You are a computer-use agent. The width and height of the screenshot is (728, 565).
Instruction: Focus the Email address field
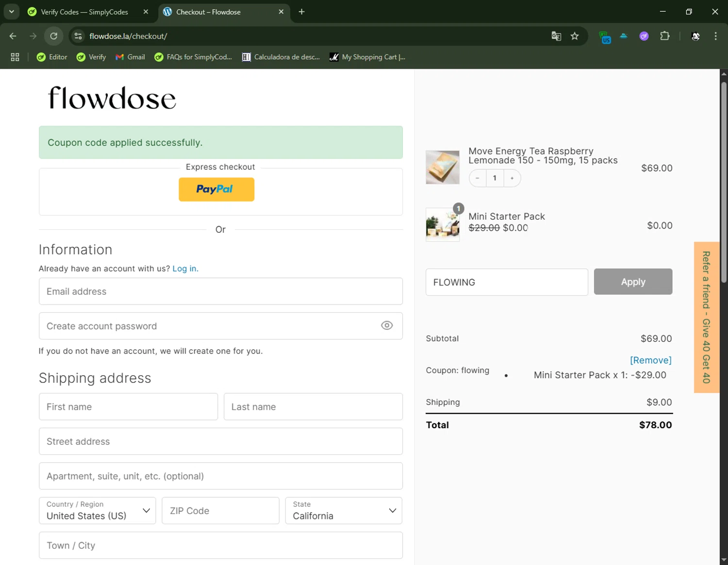221,291
